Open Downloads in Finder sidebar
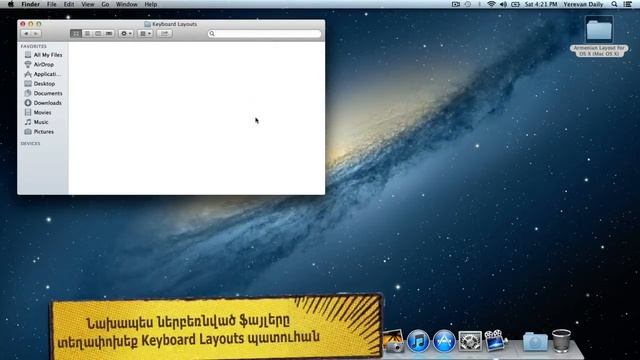640x360 pixels. pyautogui.click(x=43, y=103)
